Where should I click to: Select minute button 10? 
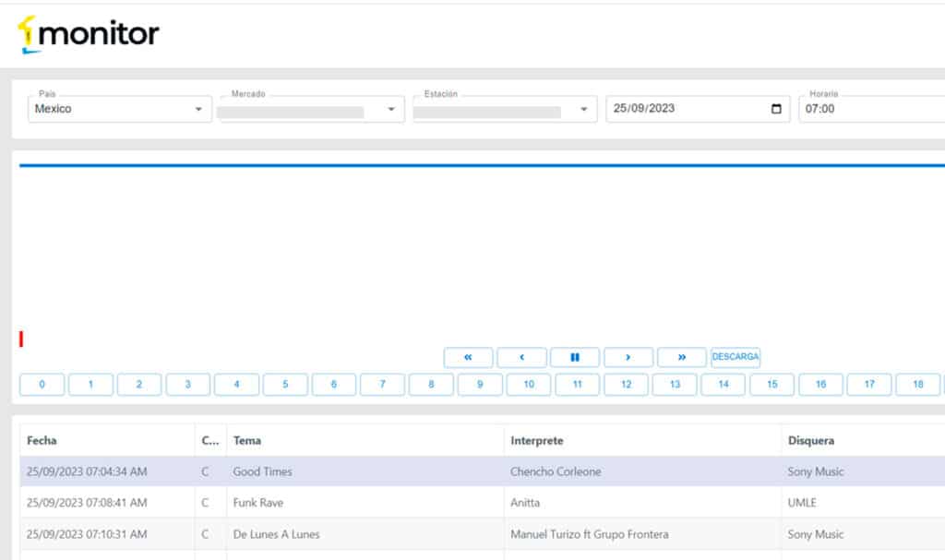click(x=529, y=385)
